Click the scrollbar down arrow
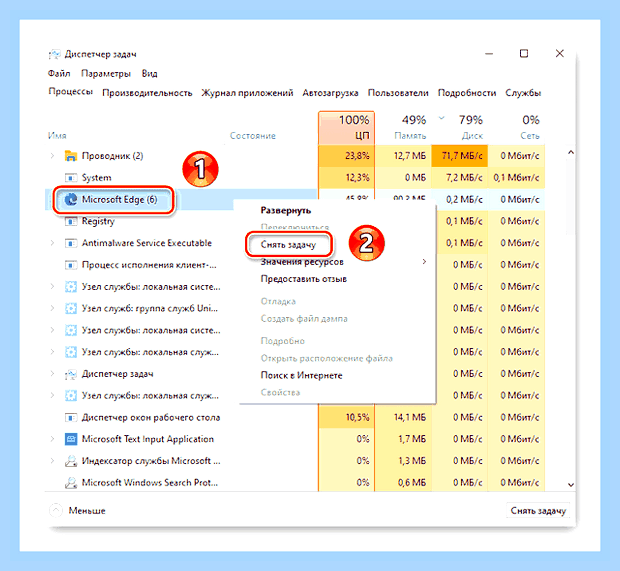This screenshot has width=620, height=571. click(x=571, y=485)
